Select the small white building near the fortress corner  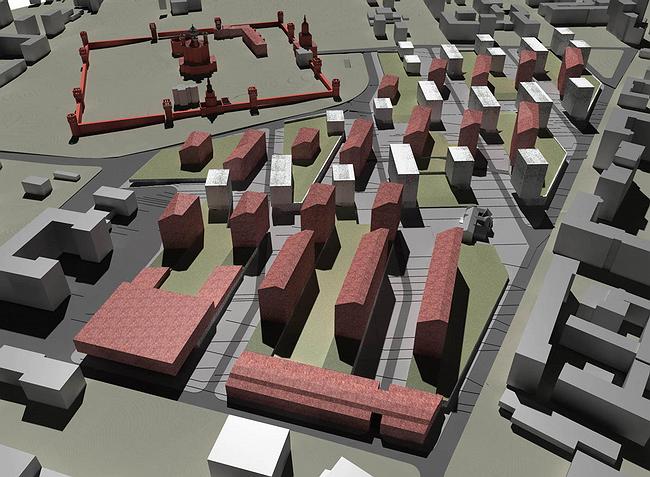[x=335, y=122]
